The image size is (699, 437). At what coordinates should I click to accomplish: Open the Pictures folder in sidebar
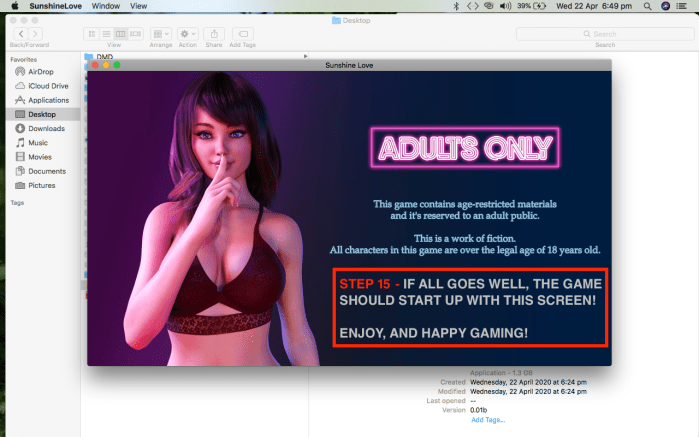coord(42,185)
